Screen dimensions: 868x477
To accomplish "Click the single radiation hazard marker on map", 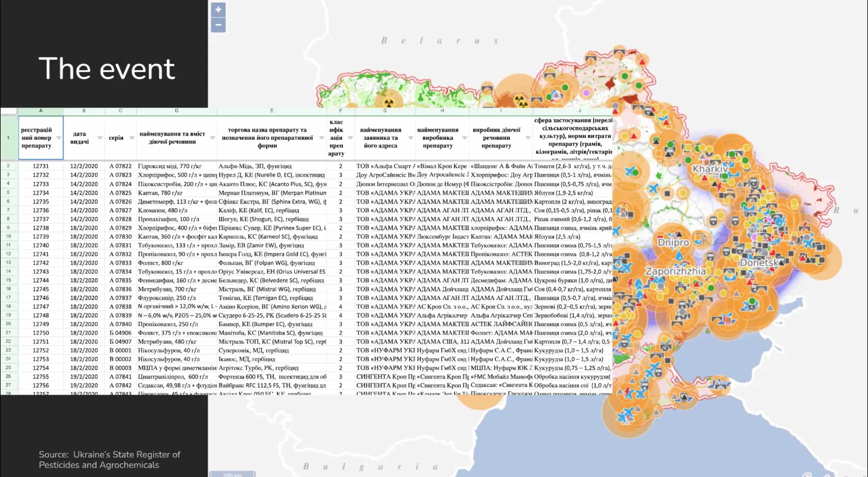I will point(389,102).
